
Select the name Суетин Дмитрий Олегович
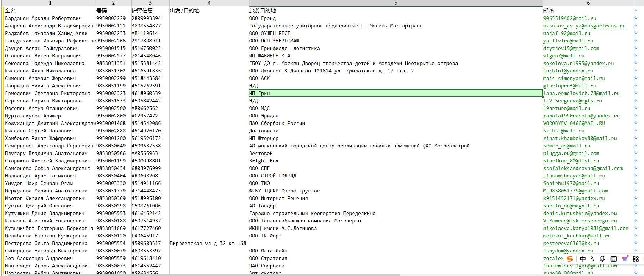[x=39, y=206]
